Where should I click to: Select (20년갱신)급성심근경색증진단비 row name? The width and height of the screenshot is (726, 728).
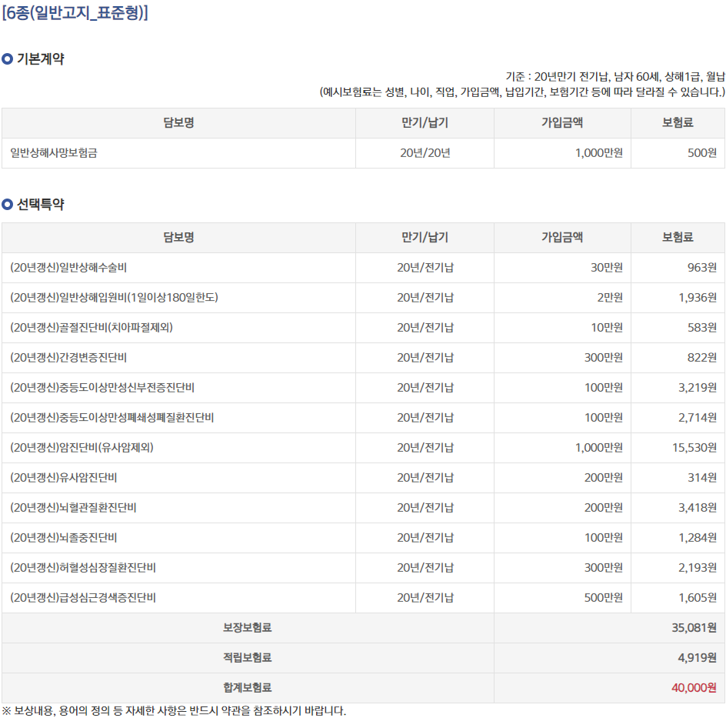coord(83,597)
